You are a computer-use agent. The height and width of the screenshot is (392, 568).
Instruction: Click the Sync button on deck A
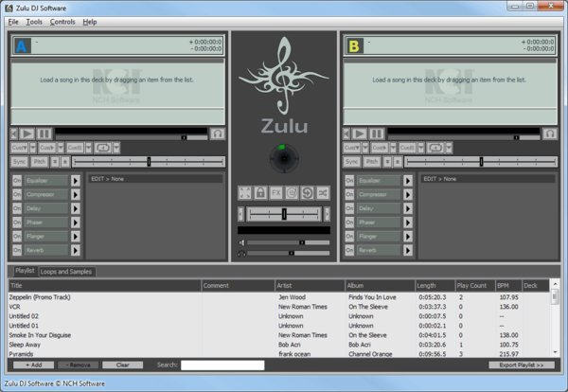tap(19, 162)
